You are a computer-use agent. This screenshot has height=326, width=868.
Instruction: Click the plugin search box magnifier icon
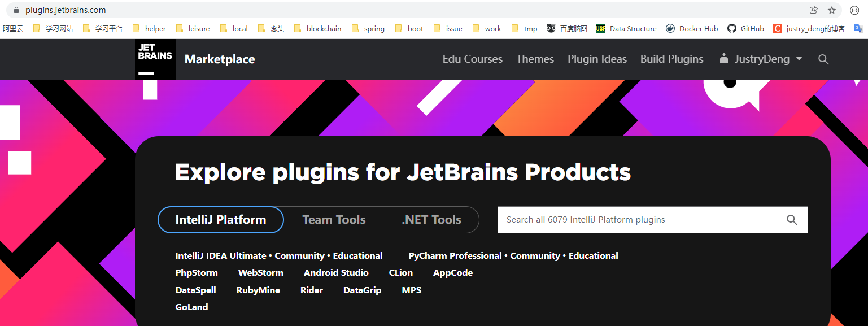[792, 220]
